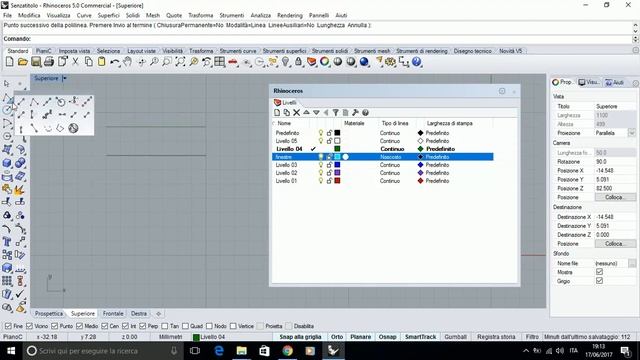
Task: Toggle Snap alla griglia in the status bar
Action: click(300, 337)
